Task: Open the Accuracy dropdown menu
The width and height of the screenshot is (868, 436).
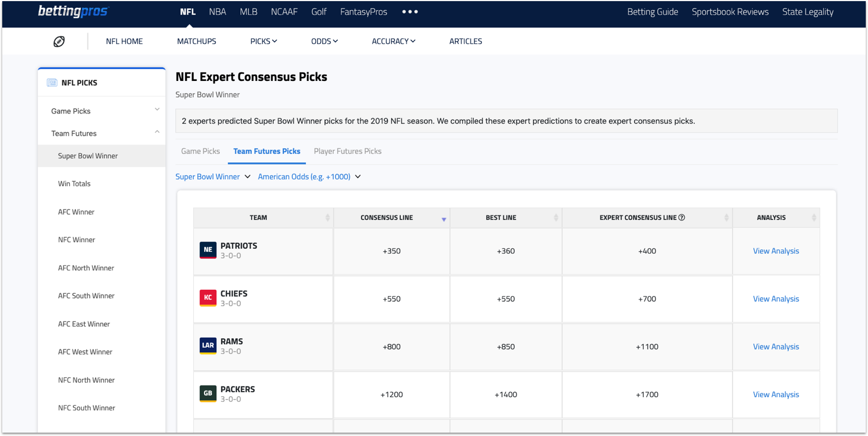Action: coord(394,41)
